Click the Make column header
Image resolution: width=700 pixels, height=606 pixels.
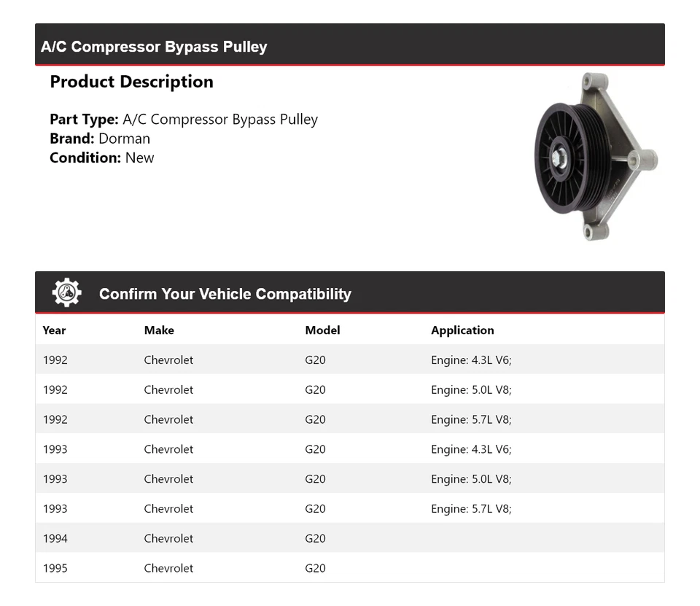click(x=159, y=330)
